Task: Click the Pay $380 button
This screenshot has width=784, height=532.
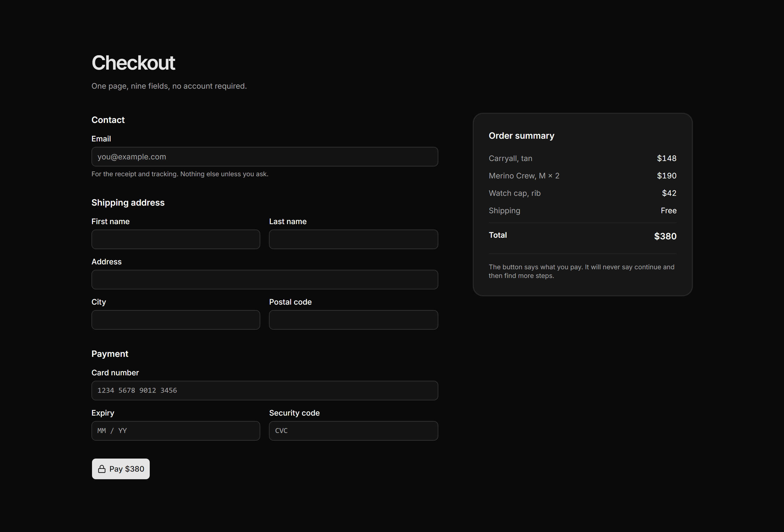Action: [121, 469]
